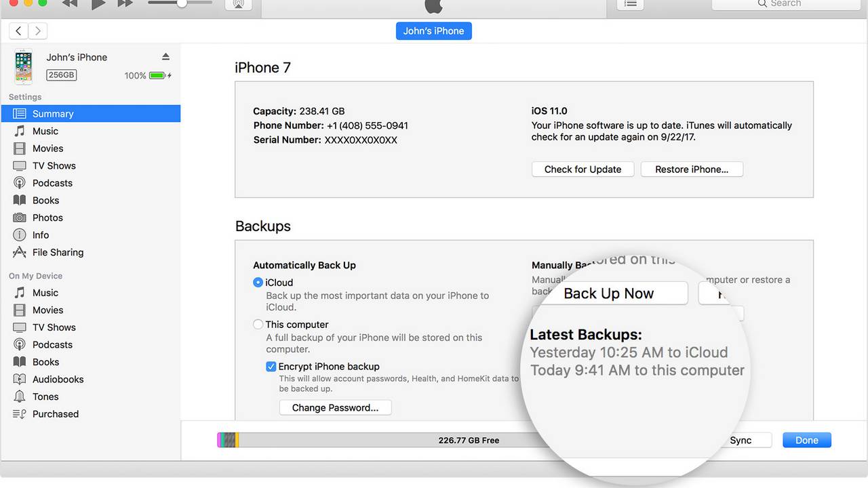The image size is (868, 488).
Task: Open File Sharing in the sidebar
Action: tap(58, 252)
